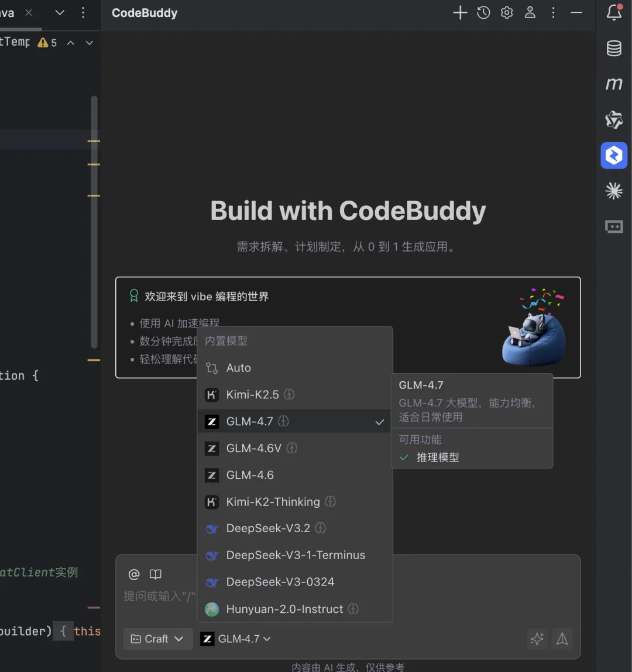Select GLM-4.7 model entry in list

point(295,421)
